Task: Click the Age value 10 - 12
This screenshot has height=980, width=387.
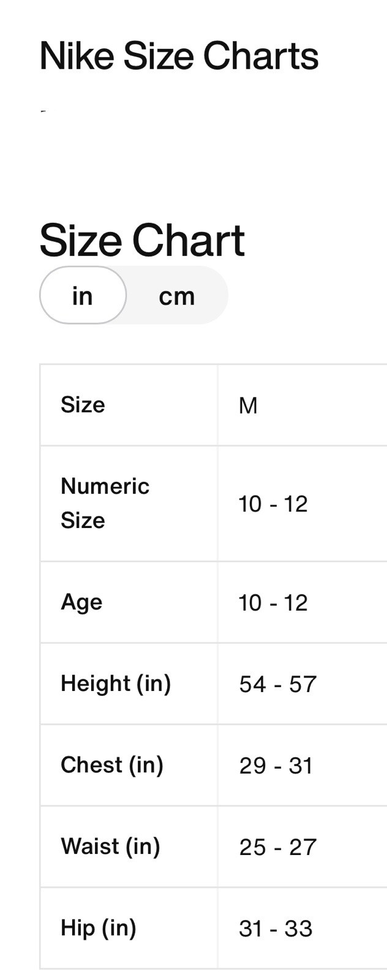Action: [273, 603]
